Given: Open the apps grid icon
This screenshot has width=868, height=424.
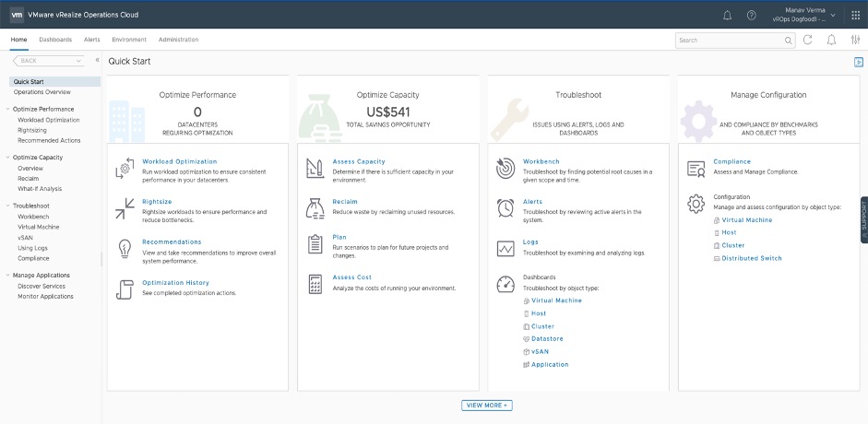Looking at the screenshot, I should pyautogui.click(x=855, y=16).
